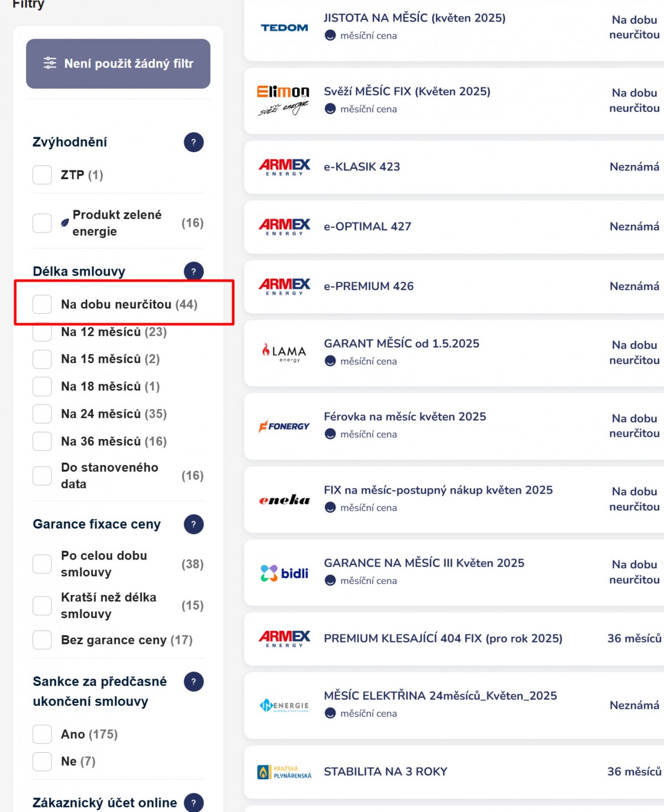Tick the Na 24 měsíců checkbox

pos(42,413)
